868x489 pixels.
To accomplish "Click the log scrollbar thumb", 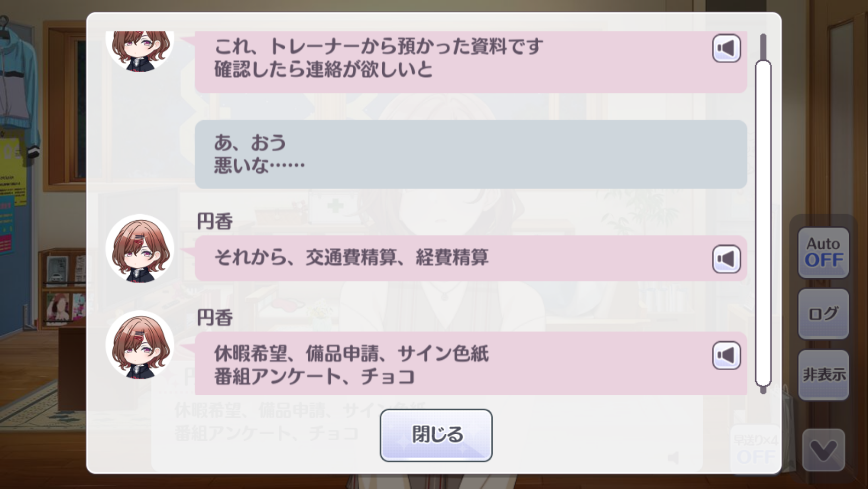I will point(763,222).
